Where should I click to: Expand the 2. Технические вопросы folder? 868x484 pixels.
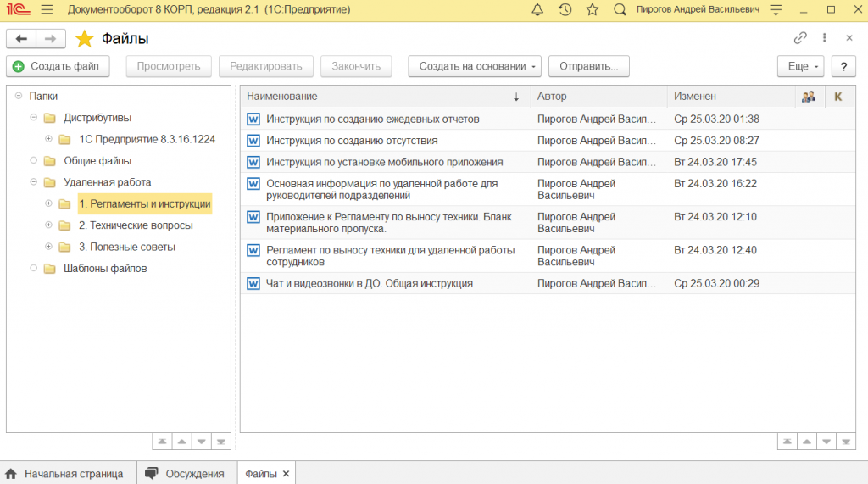click(48, 225)
